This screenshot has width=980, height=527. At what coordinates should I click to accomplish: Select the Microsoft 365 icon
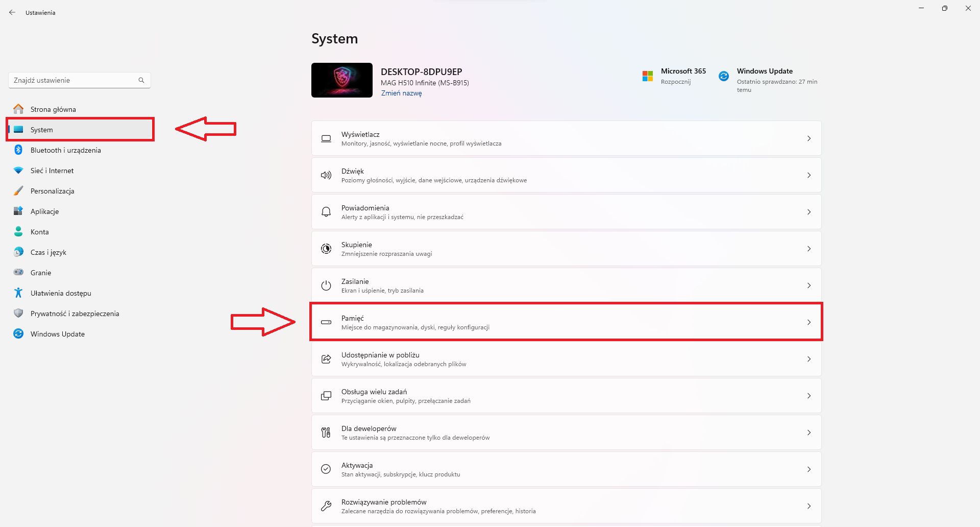[648, 76]
